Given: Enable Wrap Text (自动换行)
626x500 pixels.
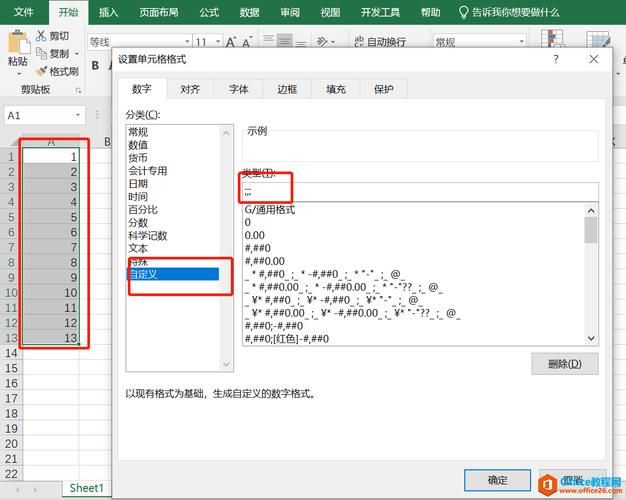Looking at the screenshot, I should [x=380, y=42].
